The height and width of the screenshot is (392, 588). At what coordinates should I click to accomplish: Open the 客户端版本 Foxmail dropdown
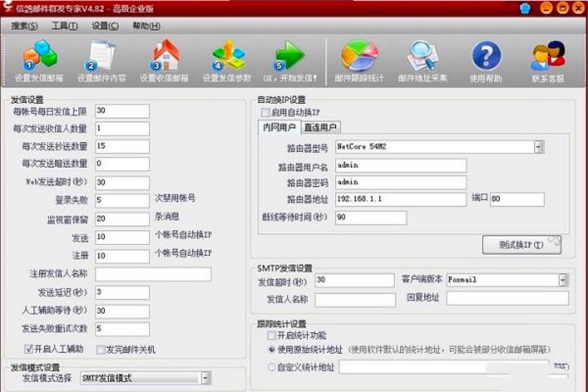tap(563, 280)
